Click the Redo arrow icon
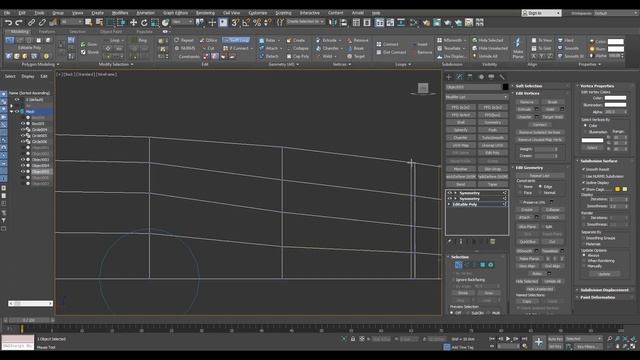640x360 pixels. tap(19, 22)
